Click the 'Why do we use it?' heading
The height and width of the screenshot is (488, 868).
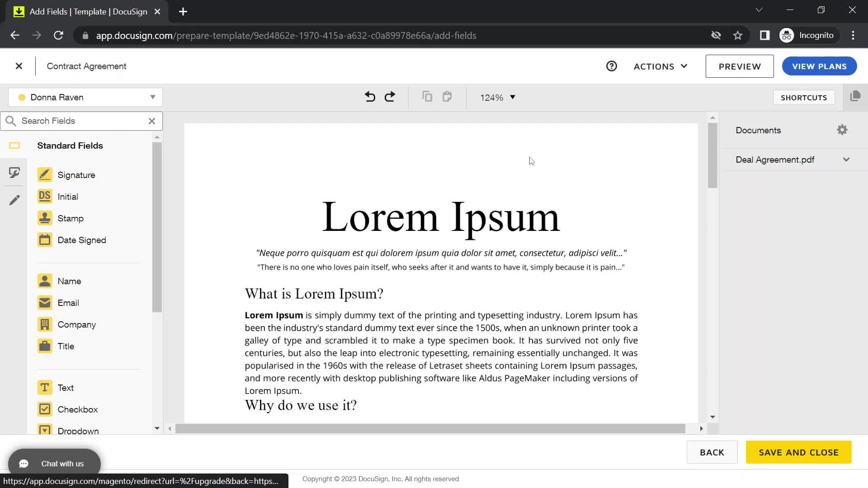coord(301,405)
